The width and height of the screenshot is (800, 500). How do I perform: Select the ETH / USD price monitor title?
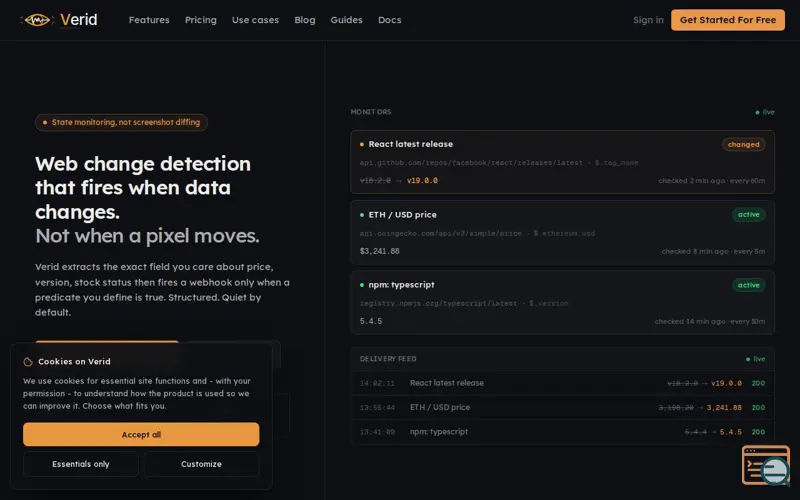pyautogui.click(x=403, y=215)
